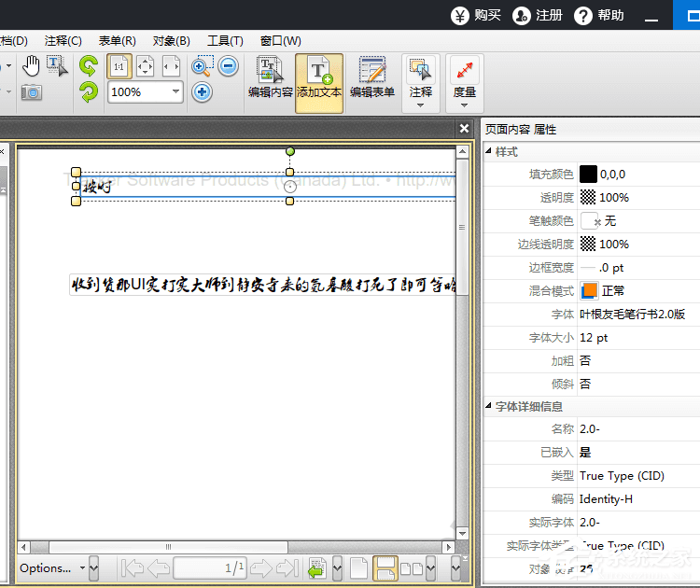Choose the Select Text tool

point(57,65)
